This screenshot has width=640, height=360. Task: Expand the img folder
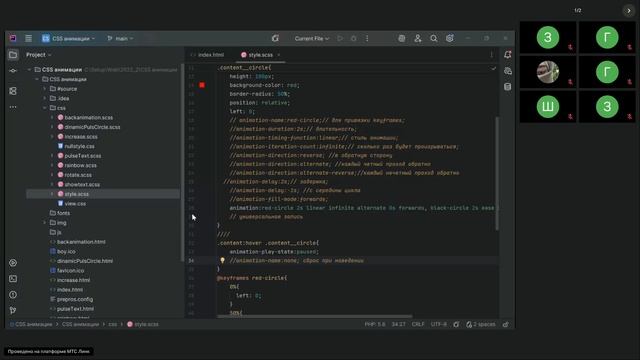coord(44,223)
